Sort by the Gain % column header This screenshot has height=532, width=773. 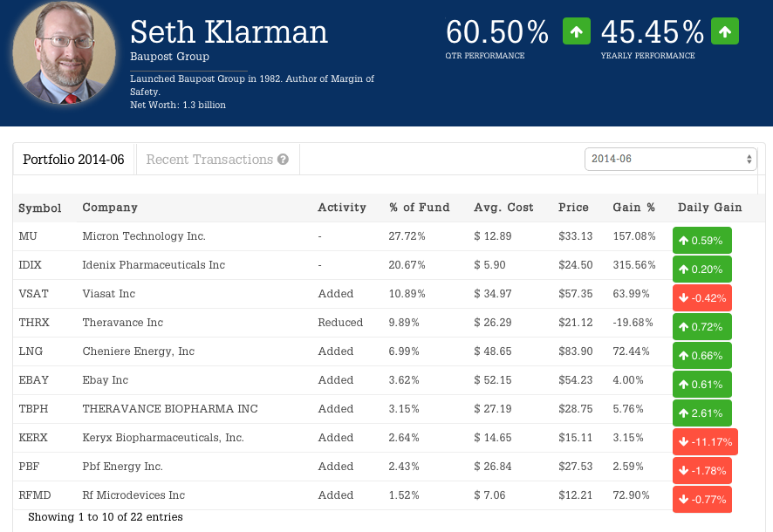tap(633, 208)
